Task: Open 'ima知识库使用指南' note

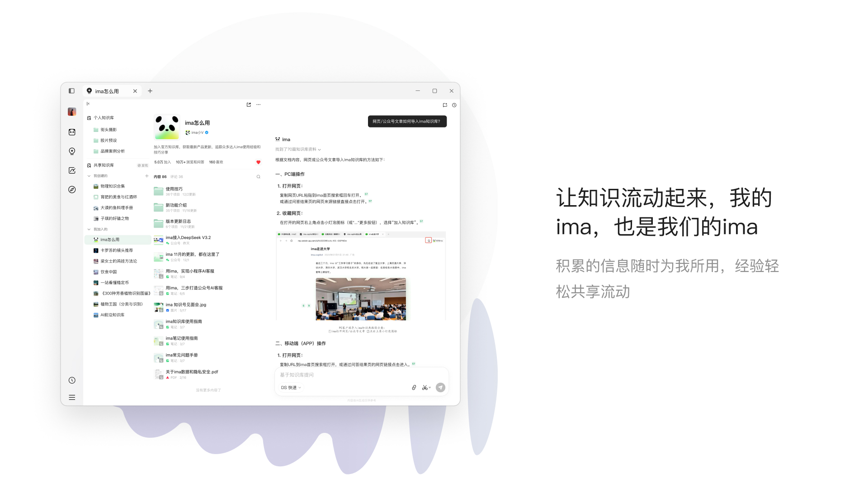Action: [x=208, y=324]
